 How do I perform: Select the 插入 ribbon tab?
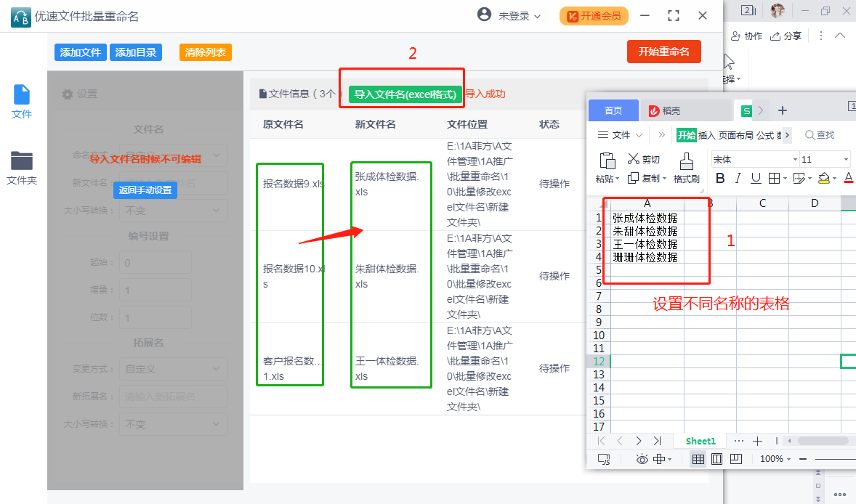pyautogui.click(x=706, y=135)
